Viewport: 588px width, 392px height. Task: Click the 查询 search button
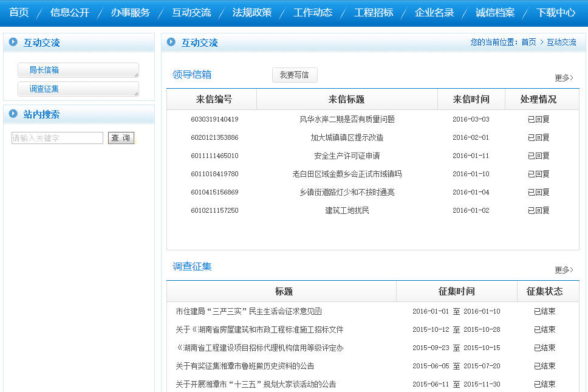pyautogui.click(x=121, y=138)
